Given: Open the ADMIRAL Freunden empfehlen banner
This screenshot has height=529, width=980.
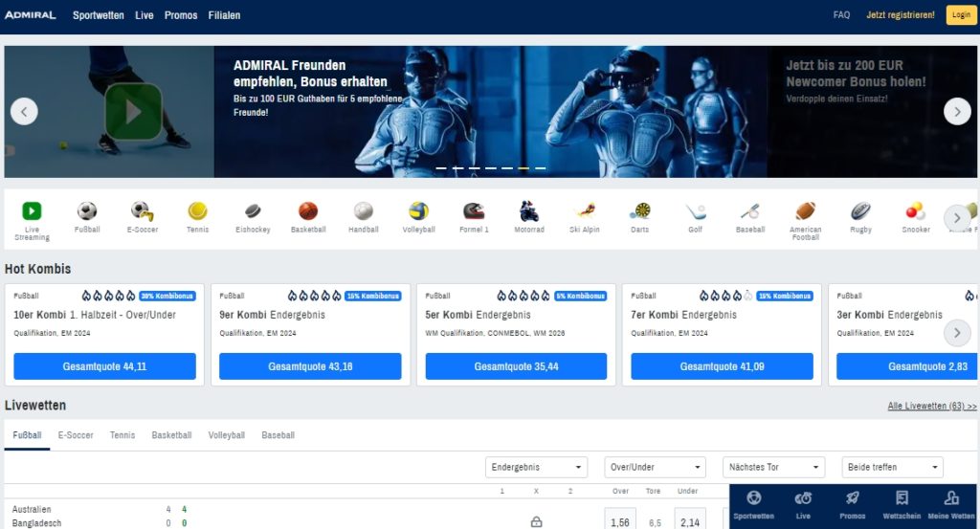Looking at the screenshot, I should (491, 112).
